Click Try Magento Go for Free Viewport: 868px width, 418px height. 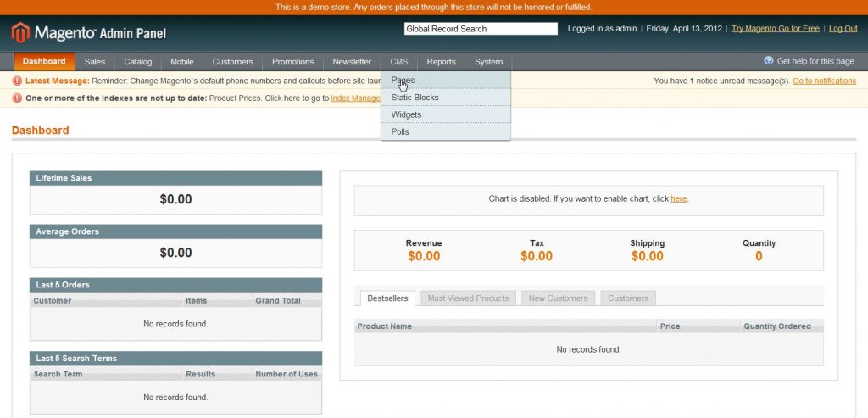point(775,29)
